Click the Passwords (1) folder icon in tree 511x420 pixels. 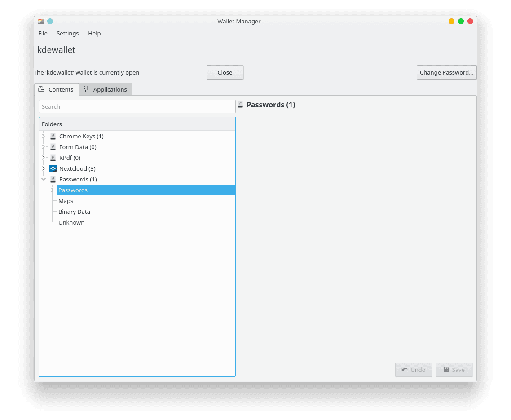point(53,179)
